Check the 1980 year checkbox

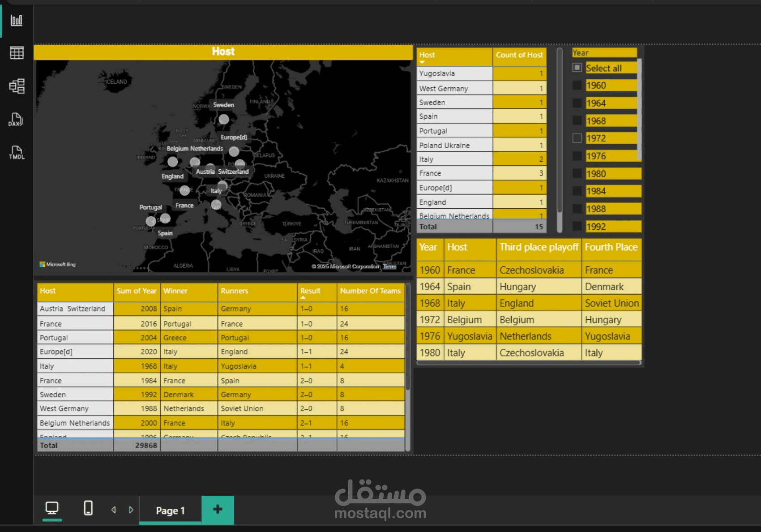coord(577,173)
